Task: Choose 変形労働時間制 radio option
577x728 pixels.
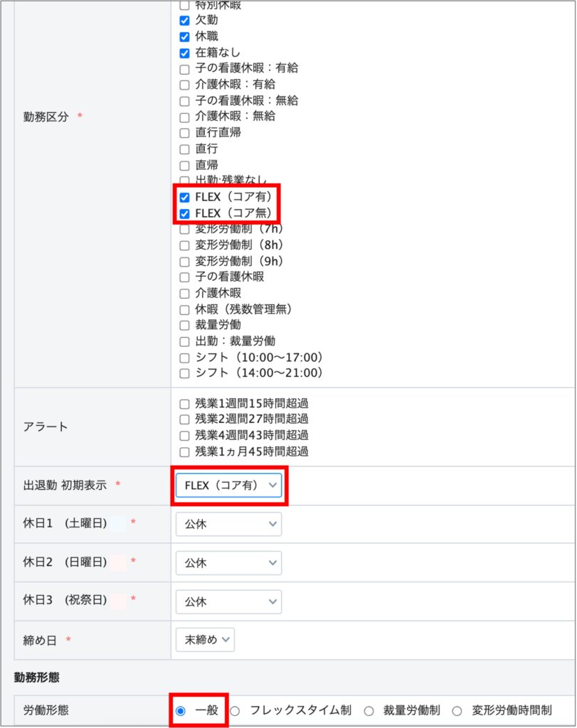Action: [457, 710]
